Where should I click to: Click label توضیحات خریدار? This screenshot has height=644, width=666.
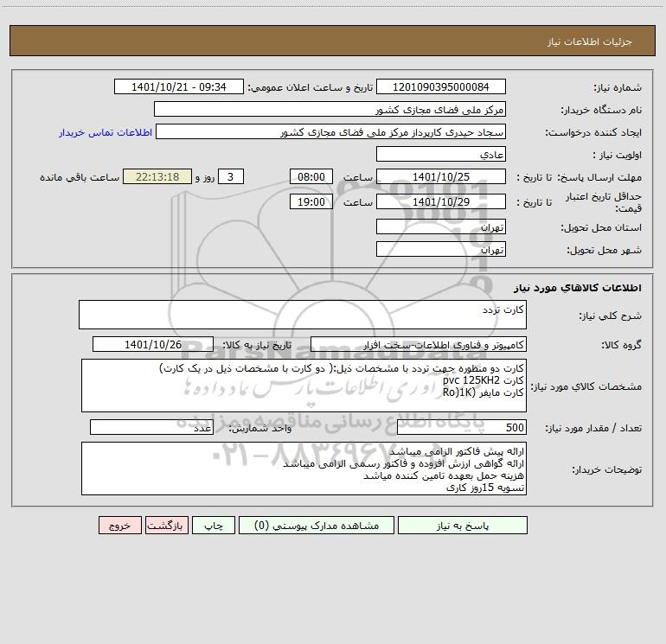point(607,470)
